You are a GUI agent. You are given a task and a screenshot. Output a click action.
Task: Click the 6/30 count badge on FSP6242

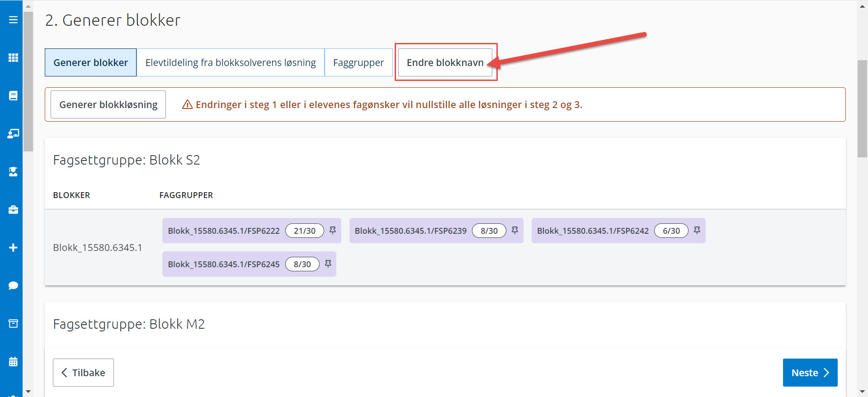(671, 231)
